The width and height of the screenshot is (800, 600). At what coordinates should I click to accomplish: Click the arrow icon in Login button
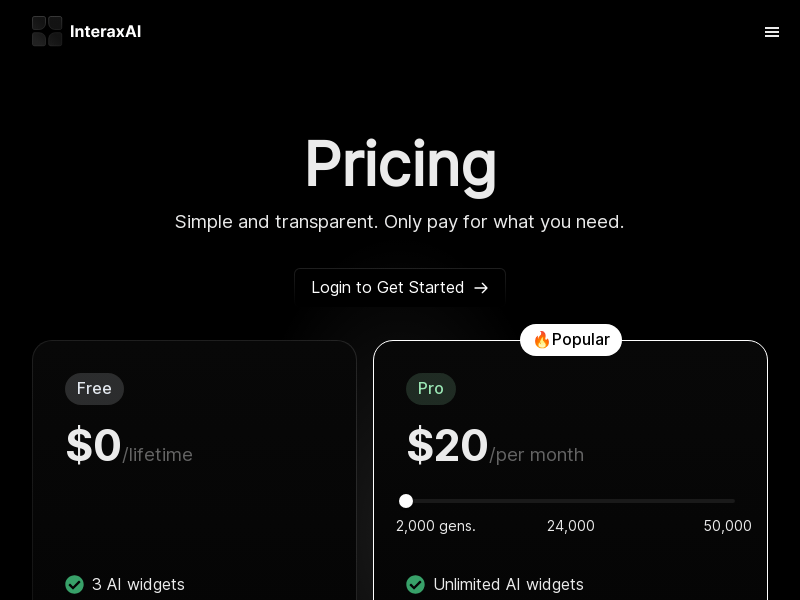[x=481, y=288]
